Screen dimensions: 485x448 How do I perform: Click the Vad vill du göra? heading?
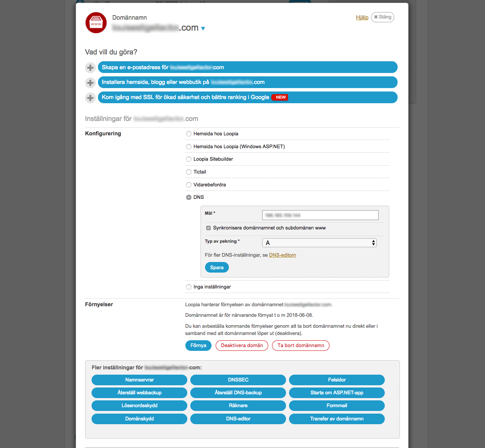click(111, 52)
